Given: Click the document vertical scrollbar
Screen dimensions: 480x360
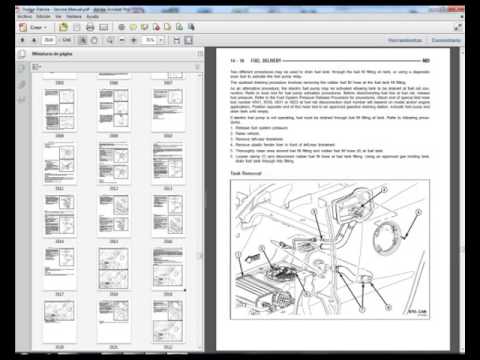Looking at the screenshot, I should (462, 200).
